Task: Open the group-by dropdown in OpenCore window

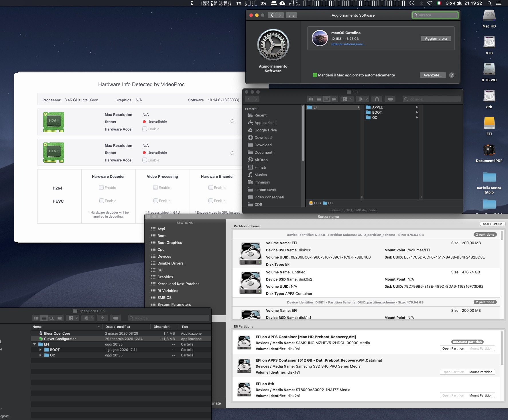Action: [x=72, y=318]
